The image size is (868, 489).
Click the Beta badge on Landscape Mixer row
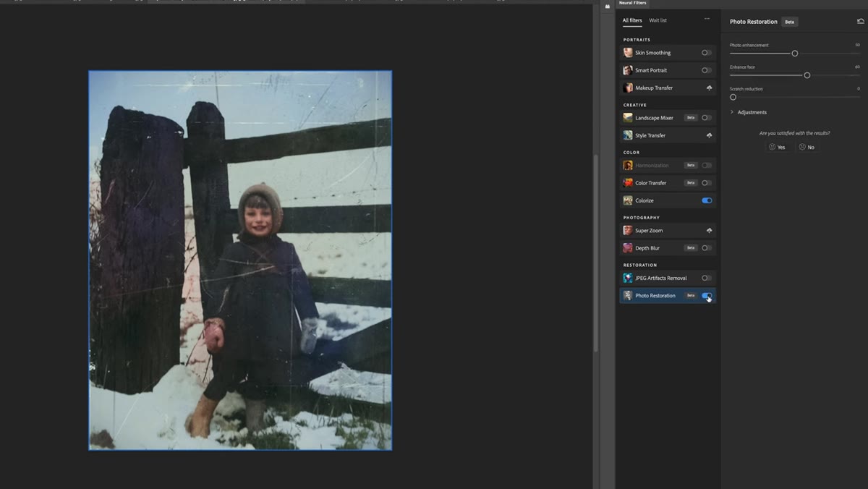coord(691,118)
